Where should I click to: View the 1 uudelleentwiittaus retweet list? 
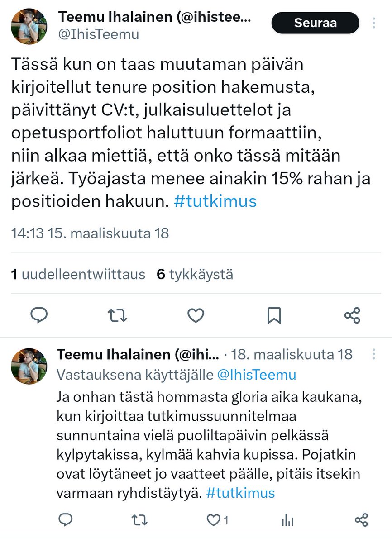78,274
